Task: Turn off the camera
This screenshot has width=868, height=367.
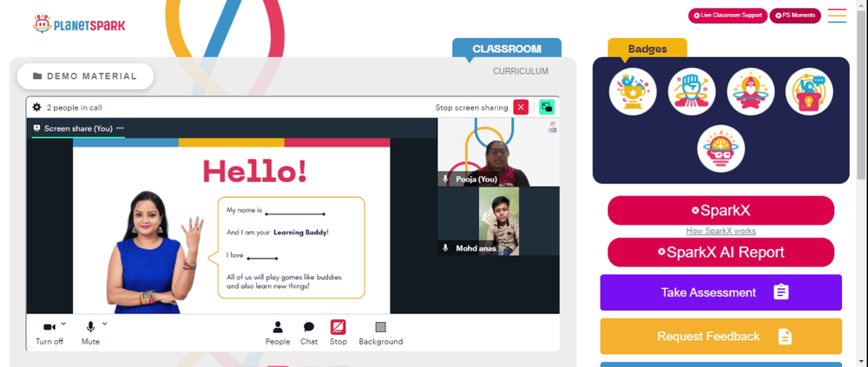Action: click(x=49, y=333)
